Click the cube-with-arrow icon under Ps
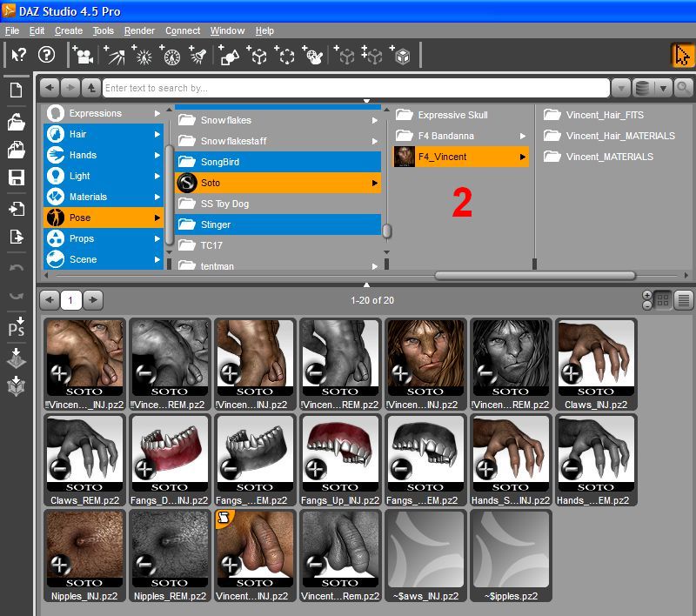 [x=17, y=386]
